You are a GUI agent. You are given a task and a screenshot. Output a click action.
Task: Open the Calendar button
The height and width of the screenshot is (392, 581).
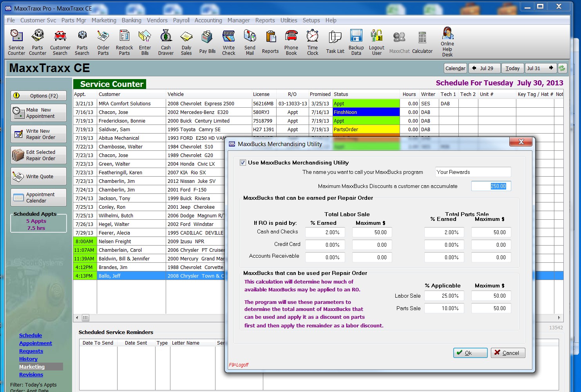tap(455, 68)
